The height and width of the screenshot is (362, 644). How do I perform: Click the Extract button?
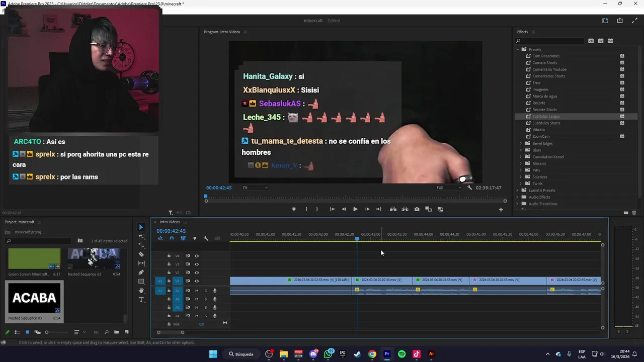405,209
